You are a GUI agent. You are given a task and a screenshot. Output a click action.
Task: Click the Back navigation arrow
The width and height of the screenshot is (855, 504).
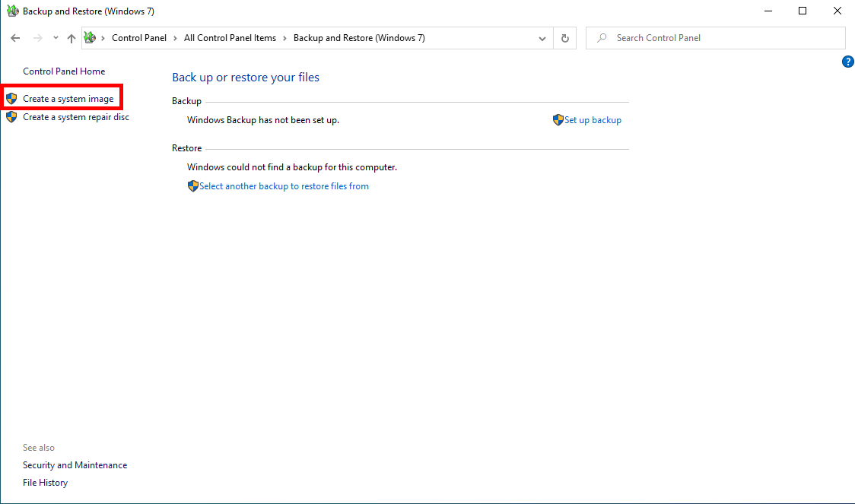tap(15, 38)
